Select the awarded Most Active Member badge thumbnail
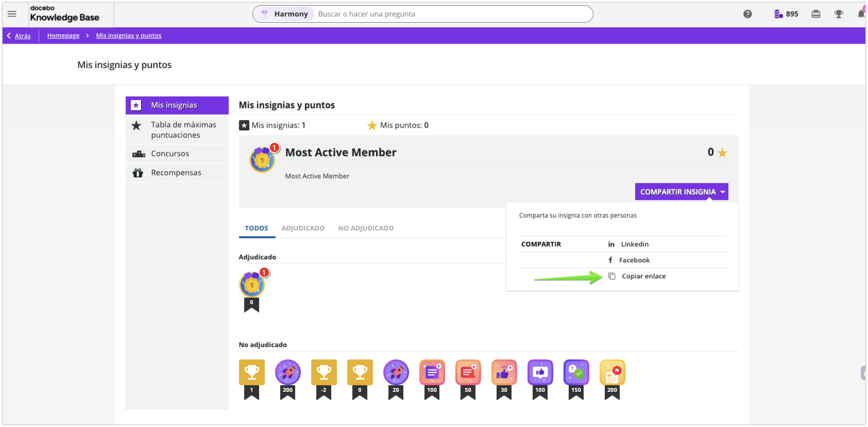 click(x=252, y=285)
